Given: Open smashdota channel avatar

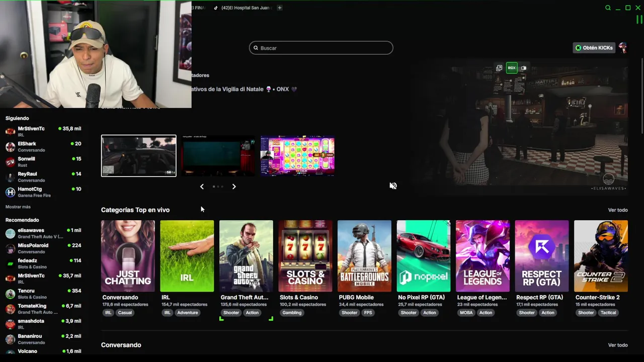Looking at the screenshot, I should pos(10,324).
